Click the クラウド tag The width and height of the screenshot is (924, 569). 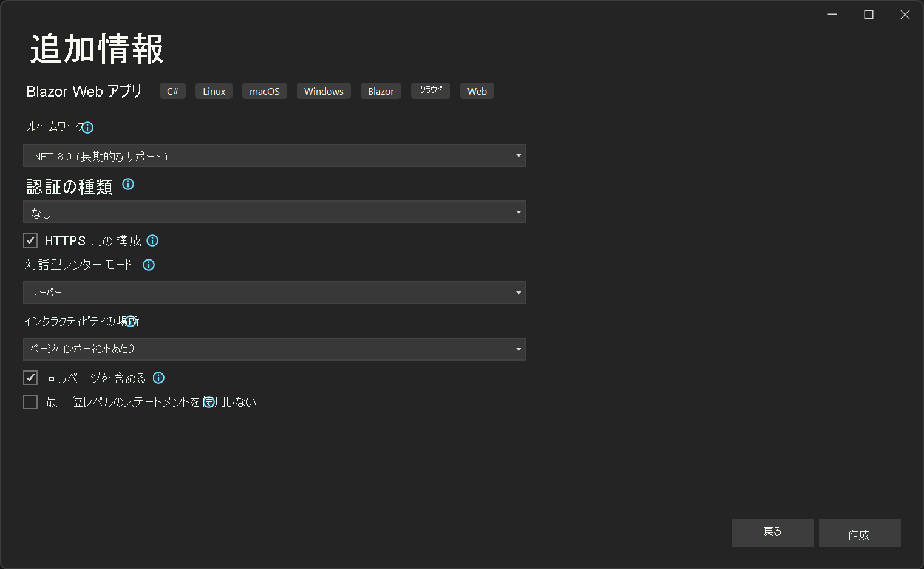point(430,91)
